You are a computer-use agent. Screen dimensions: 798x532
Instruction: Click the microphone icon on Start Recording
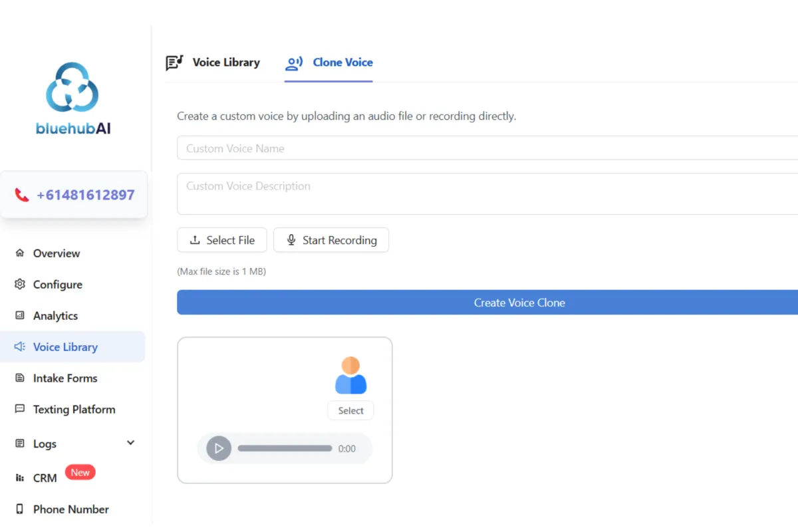click(291, 240)
